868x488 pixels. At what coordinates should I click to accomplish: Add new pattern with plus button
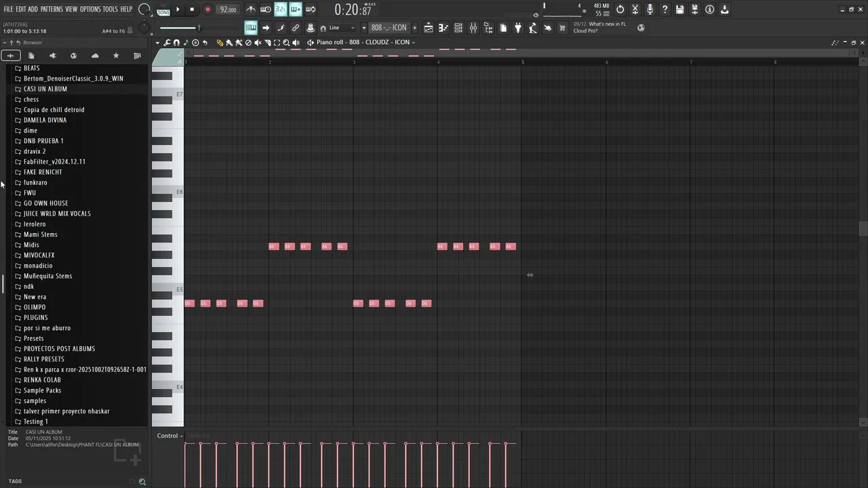pyautogui.click(x=415, y=28)
